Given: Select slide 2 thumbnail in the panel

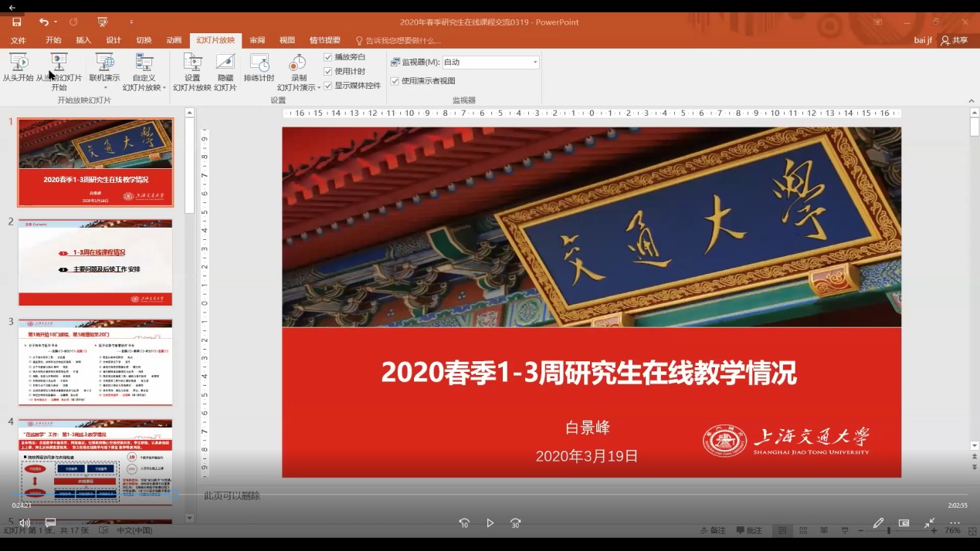Looking at the screenshot, I should pos(95,262).
